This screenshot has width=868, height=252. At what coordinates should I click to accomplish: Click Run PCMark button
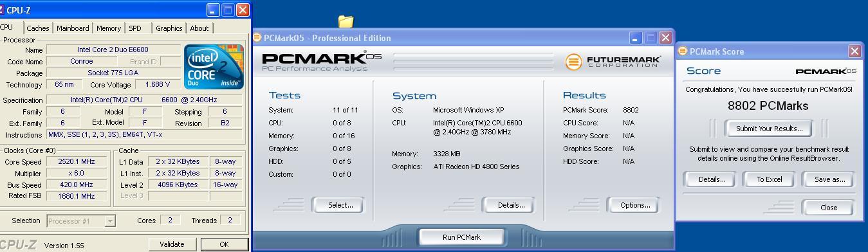click(461, 237)
